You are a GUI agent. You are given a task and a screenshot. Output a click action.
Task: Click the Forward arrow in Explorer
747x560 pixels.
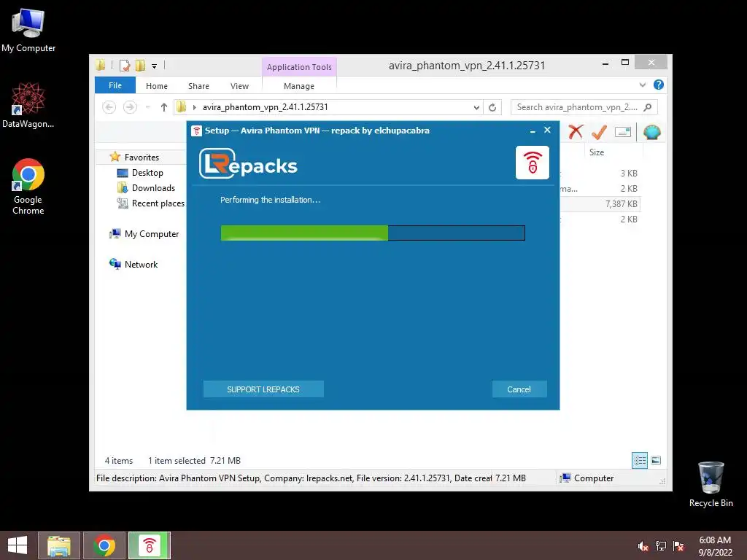(130, 107)
